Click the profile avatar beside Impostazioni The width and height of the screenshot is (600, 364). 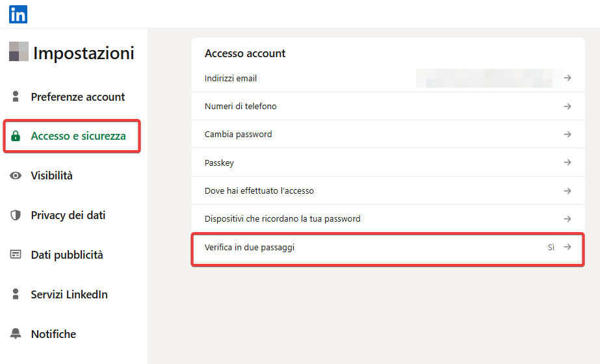click(x=19, y=51)
